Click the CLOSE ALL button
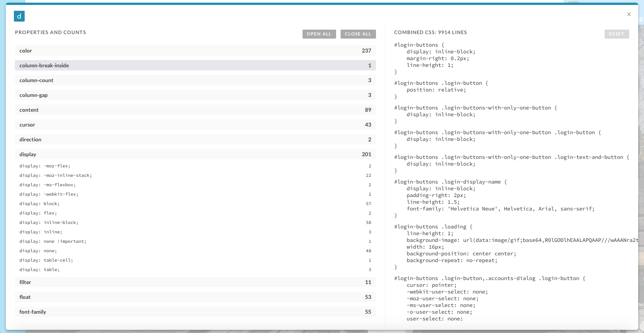 tap(358, 34)
